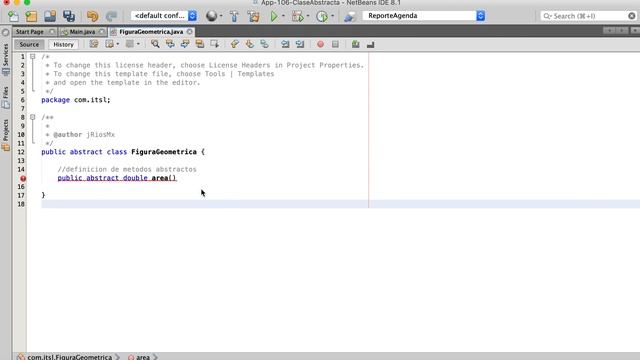Open the default config dropdown
This screenshot has height=360, width=640.
pos(164,16)
